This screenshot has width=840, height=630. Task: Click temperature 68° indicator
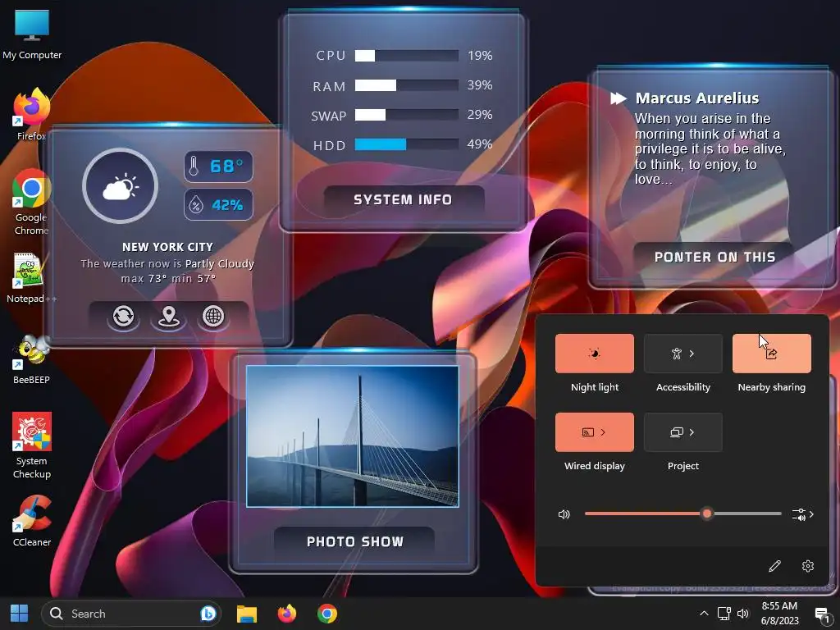click(218, 167)
